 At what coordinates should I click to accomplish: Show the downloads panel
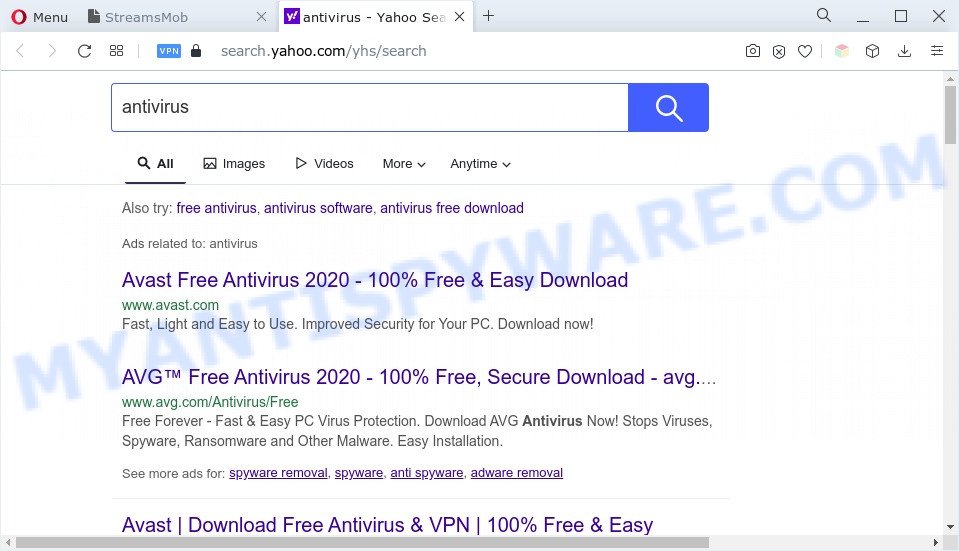pos(905,51)
